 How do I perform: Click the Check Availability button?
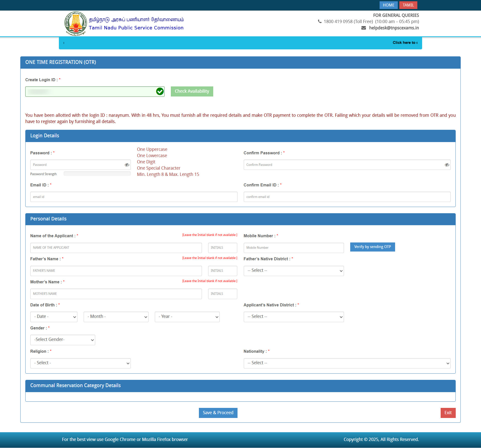pyautogui.click(x=192, y=91)
